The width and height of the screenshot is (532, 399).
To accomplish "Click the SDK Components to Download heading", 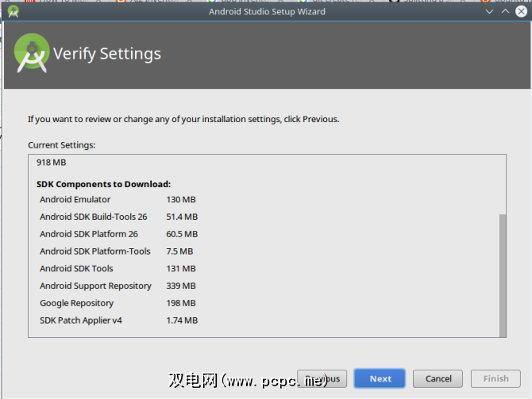I will 103,184.
